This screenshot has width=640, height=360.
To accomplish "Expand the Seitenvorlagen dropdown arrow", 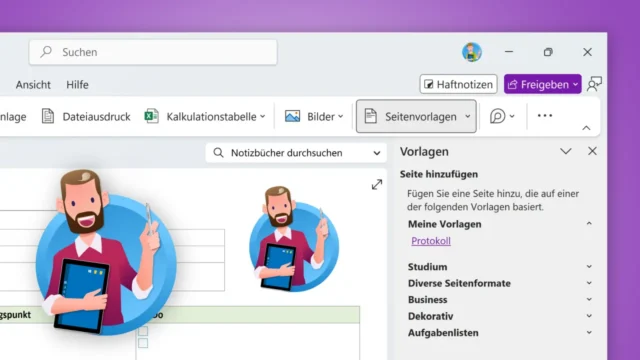I will tap(468, 116).
